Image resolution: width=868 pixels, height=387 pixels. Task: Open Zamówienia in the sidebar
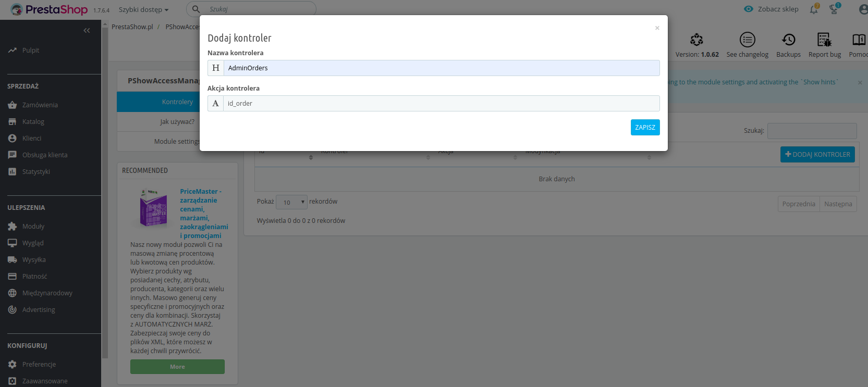click(x=40, y=105)
